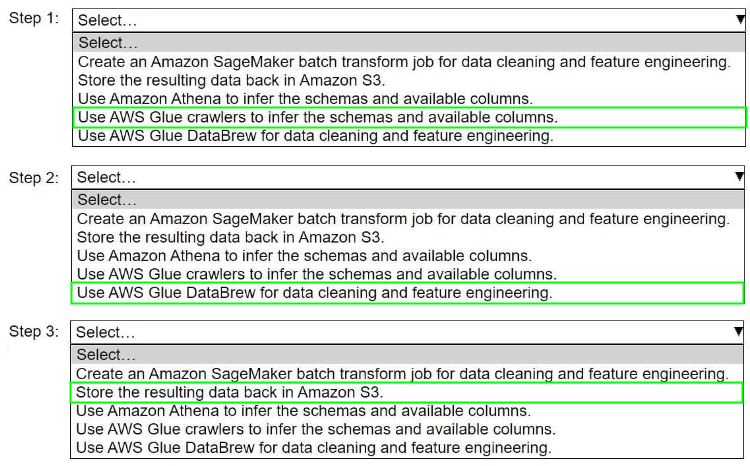Open the Step 1 dropdown arrow
Viewport: 750px width, 466px height.
(739, 20)
